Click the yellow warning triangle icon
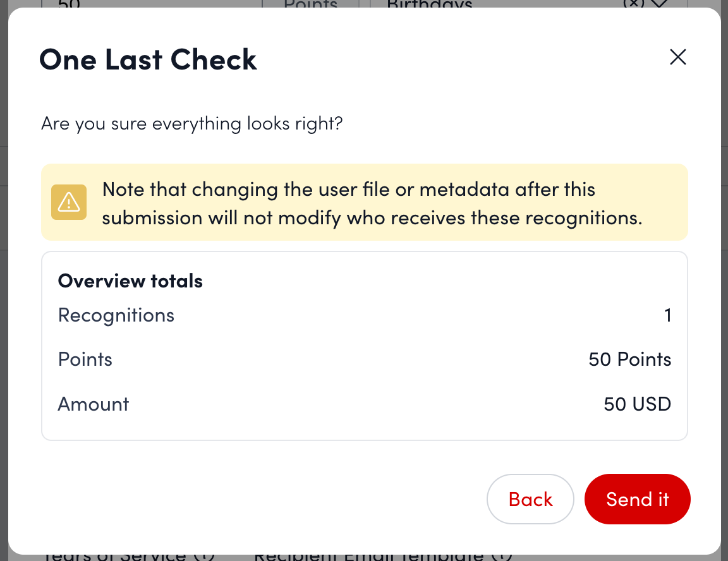Screen dimensions: 728x561 [68, 202]
